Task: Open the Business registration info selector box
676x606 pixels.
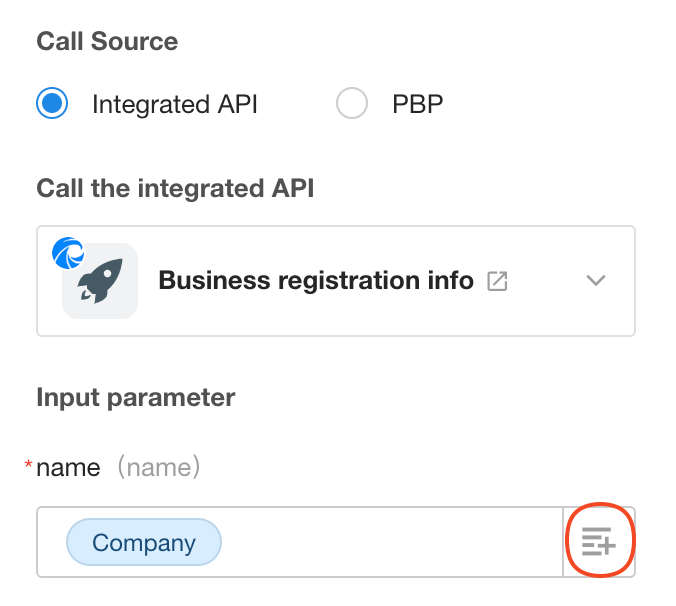Action: (x=336, y=281)
